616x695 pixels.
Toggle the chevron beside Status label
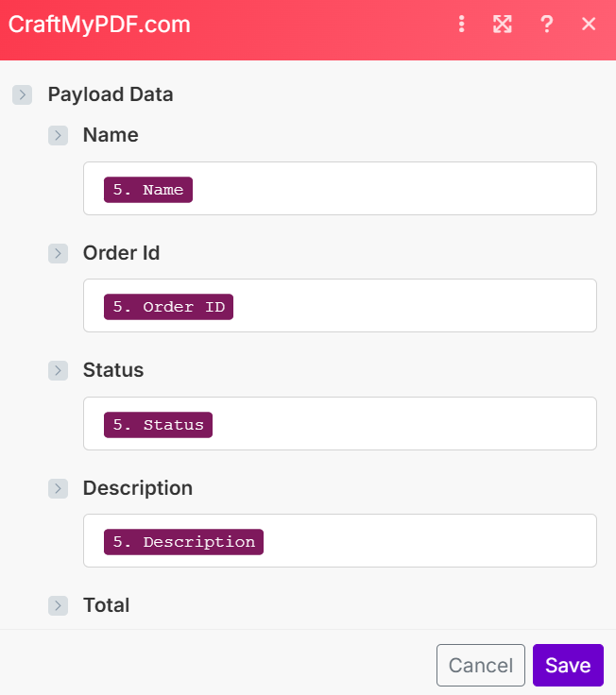pyautogui.click(x=59, y=370)
